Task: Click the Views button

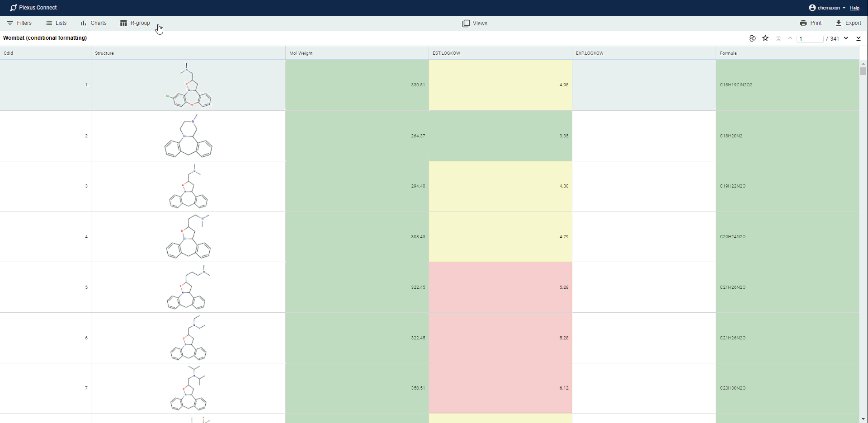Action: [x=475, y=23]
